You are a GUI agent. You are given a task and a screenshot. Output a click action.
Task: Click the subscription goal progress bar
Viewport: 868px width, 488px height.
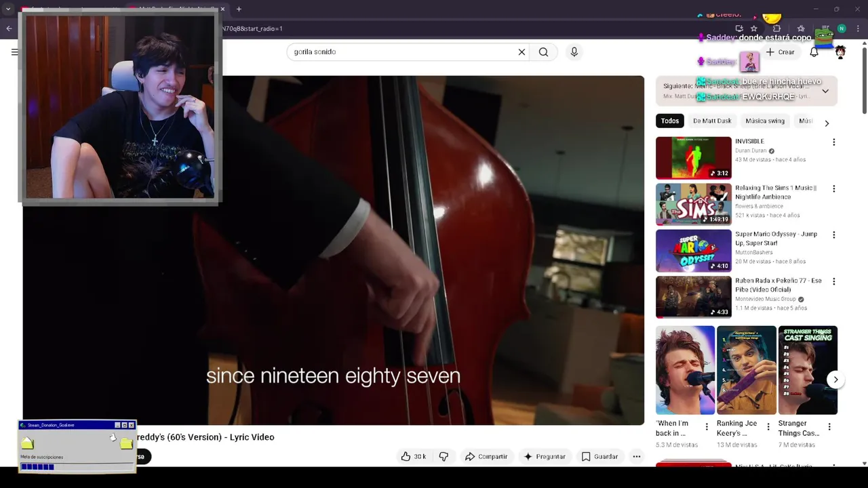(x=77, y=466)
